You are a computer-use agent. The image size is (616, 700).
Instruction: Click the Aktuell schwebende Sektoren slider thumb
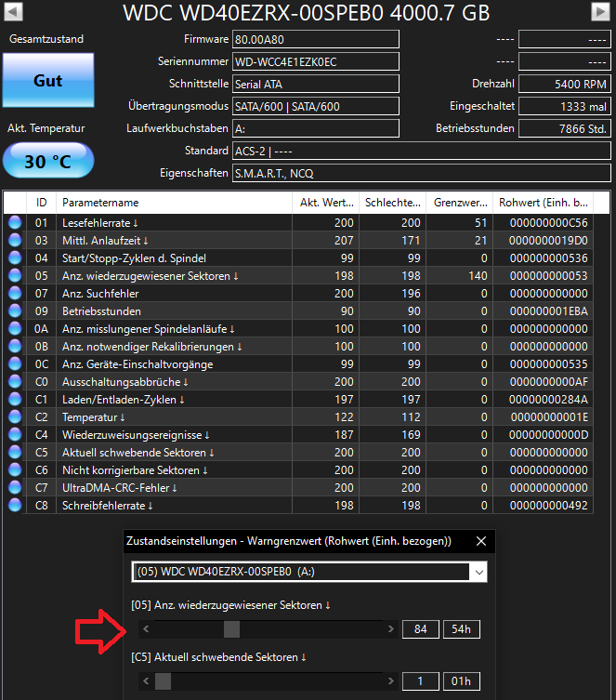(x=163, y=681)
